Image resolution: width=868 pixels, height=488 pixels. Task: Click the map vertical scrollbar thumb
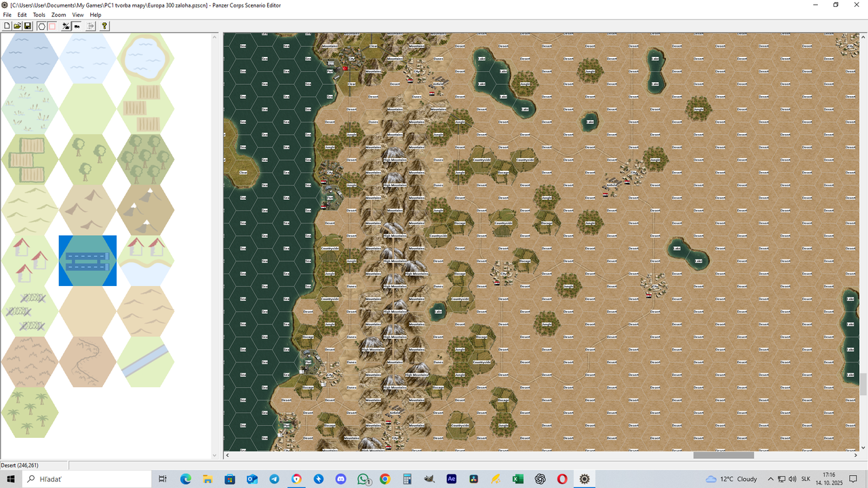(863, 384)
